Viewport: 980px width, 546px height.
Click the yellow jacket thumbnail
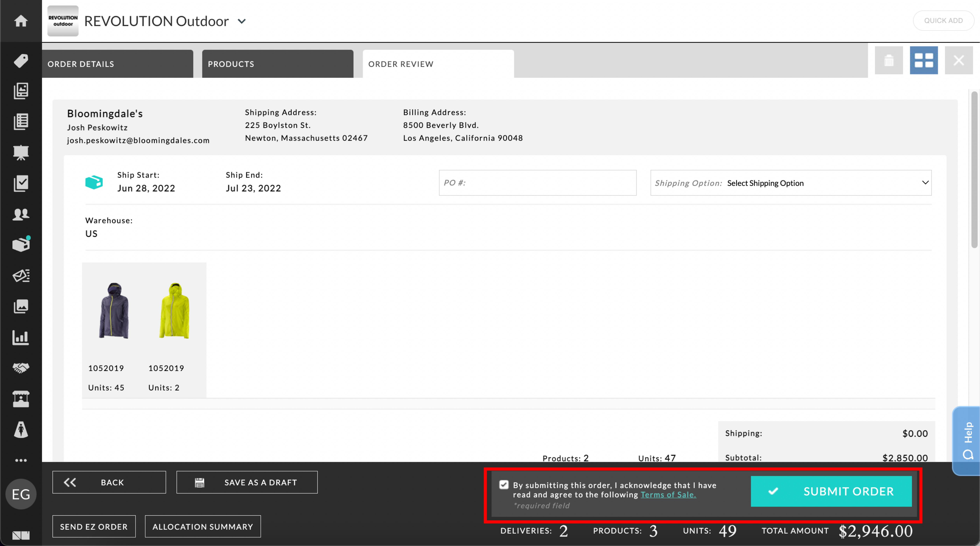coord(174,311)
